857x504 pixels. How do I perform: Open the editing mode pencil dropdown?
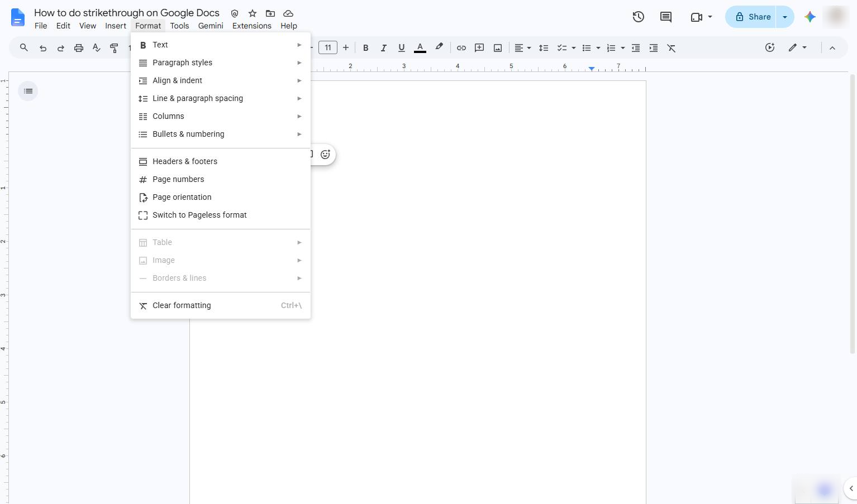797,48
